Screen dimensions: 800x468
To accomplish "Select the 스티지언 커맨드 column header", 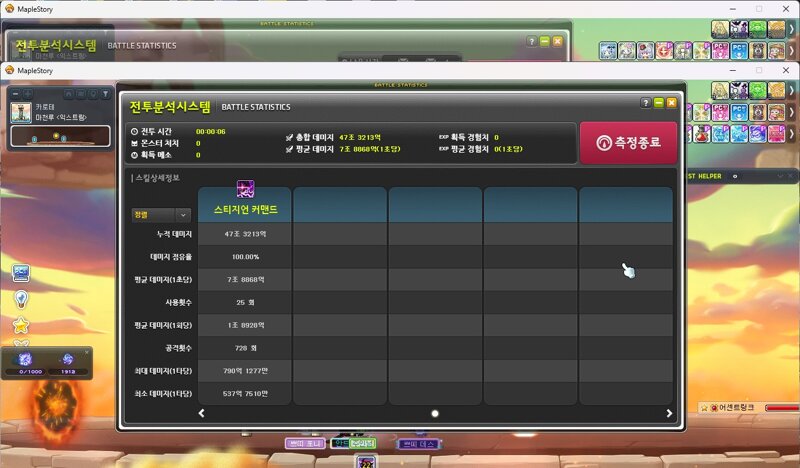I will click(245, 205).
